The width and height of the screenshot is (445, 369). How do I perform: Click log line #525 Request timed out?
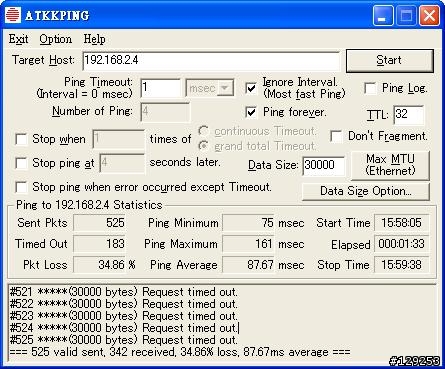123,340
